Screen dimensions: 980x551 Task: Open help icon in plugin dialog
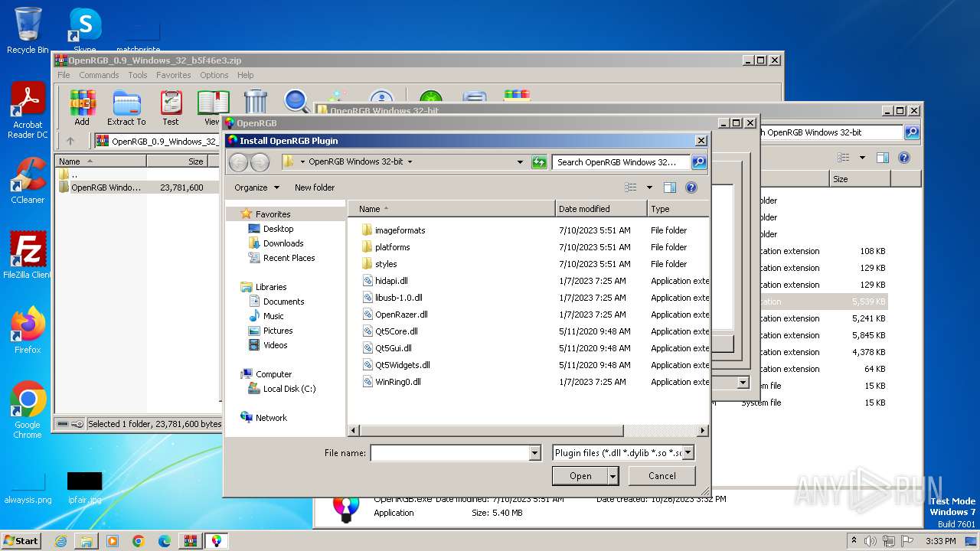pos(691,187)
